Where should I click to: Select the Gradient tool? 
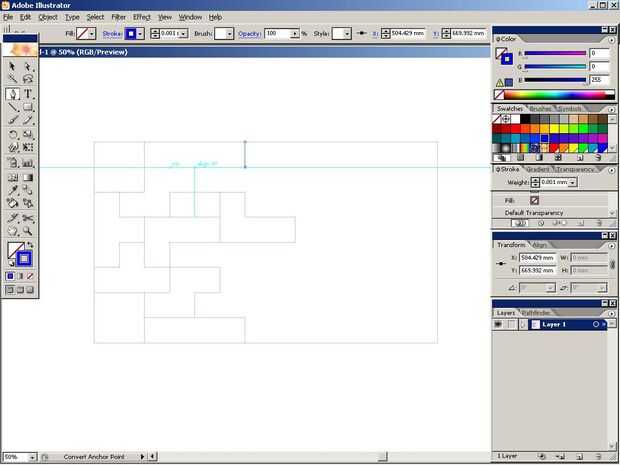27,178
